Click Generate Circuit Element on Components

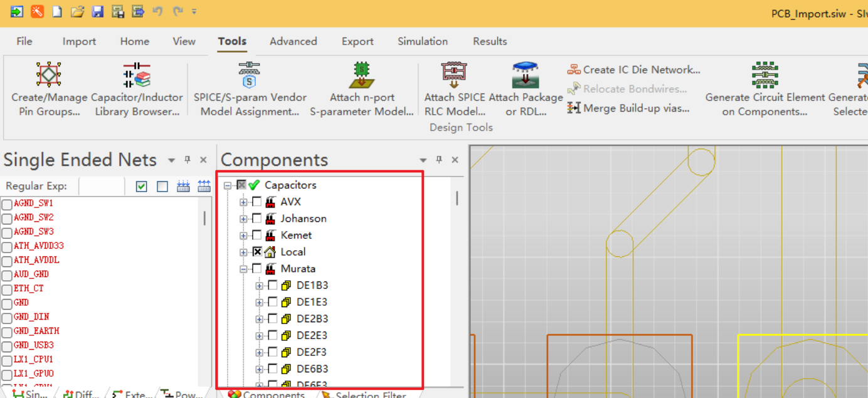[765, 90]
